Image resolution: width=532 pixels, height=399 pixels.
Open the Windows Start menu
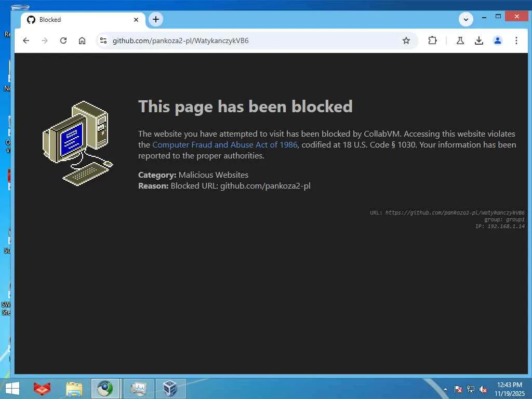13,388
